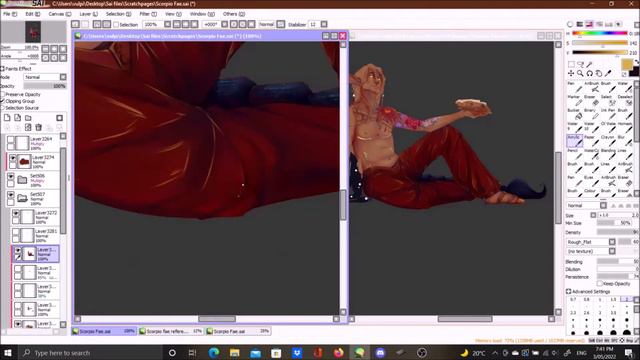Open the Rough_Flat brush shape dropdown
640x360 pixels.
click(591, 242)
